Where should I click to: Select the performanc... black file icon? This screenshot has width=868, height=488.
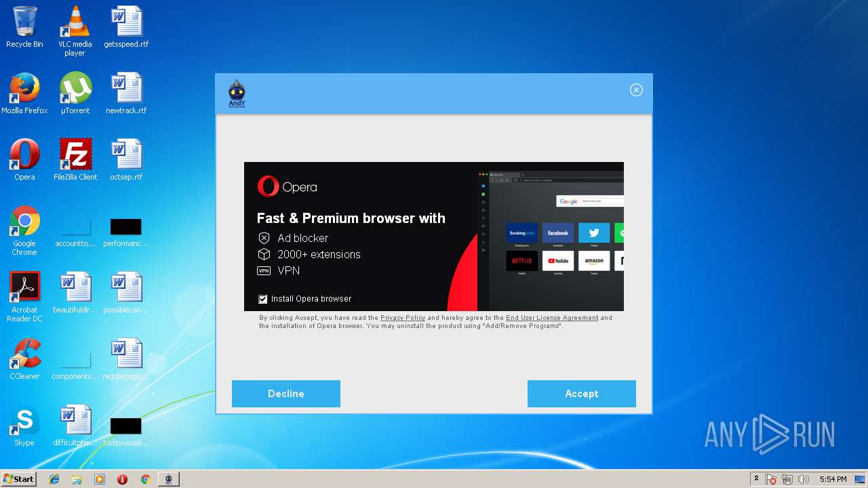[126, 231]
